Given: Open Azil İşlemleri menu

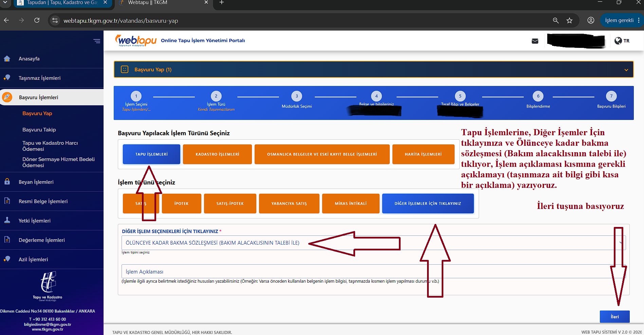Looking at the screenshot, I should [x=33, y=259].
